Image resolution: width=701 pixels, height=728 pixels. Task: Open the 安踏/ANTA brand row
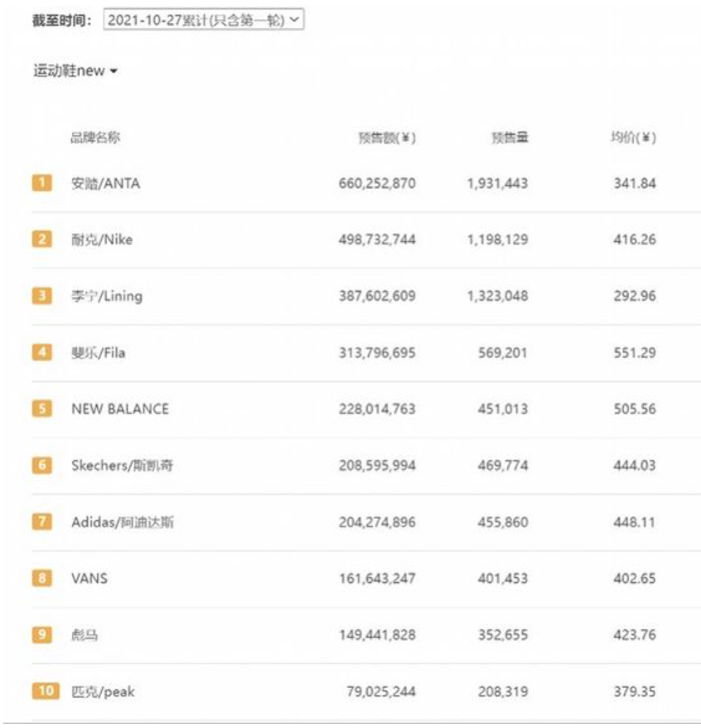(105, 183)
